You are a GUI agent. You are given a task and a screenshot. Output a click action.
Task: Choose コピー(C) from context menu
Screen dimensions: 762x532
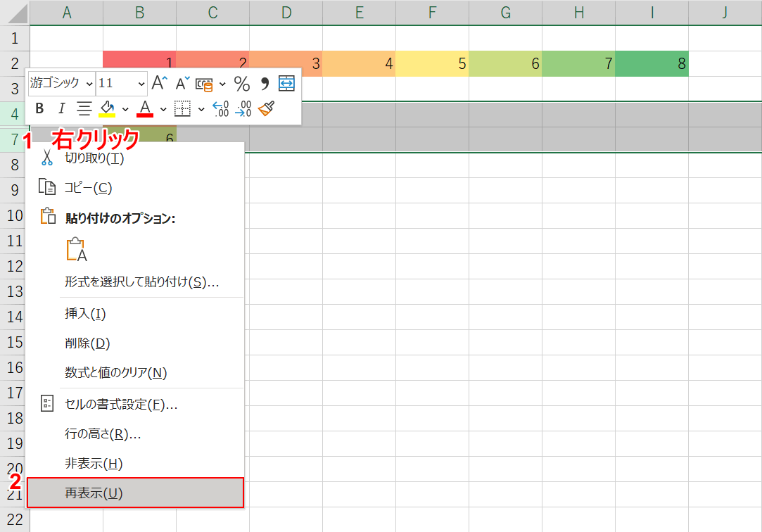click(x=135, y=187)
